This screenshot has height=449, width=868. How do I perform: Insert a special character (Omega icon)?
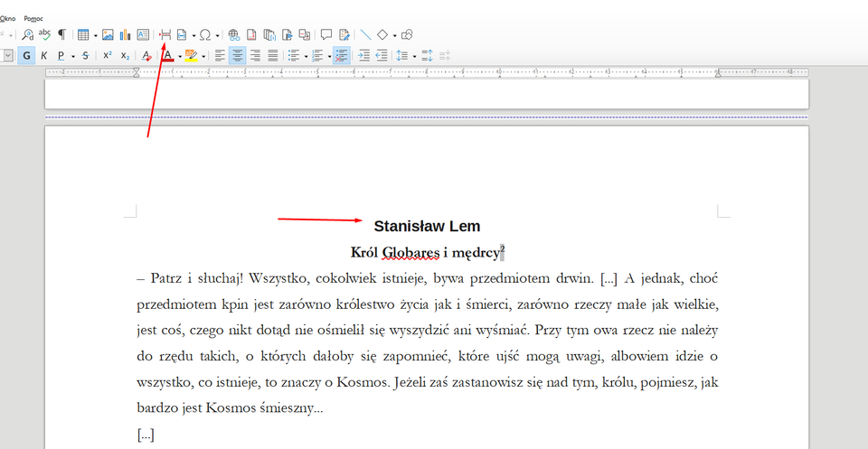(205, 35)
